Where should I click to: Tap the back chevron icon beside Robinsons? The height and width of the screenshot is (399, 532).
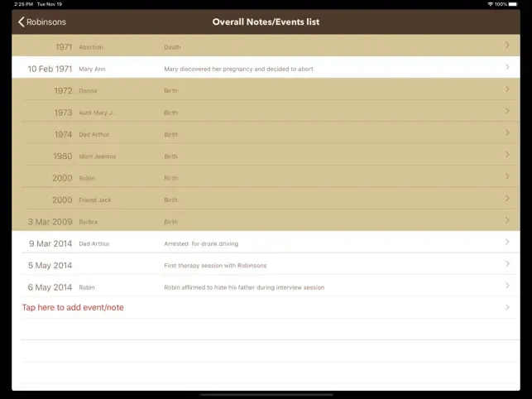(21, 22)
